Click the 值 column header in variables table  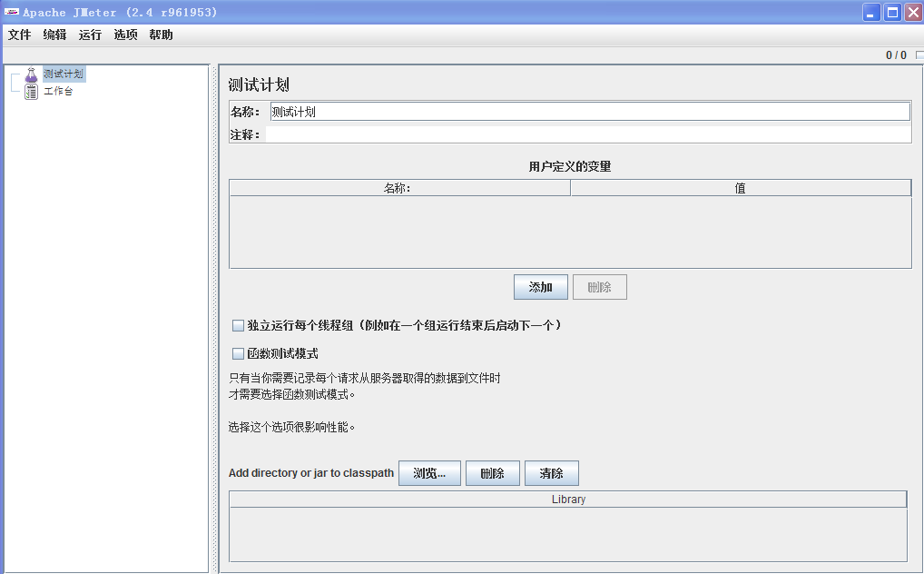click(x=741, y=188)
